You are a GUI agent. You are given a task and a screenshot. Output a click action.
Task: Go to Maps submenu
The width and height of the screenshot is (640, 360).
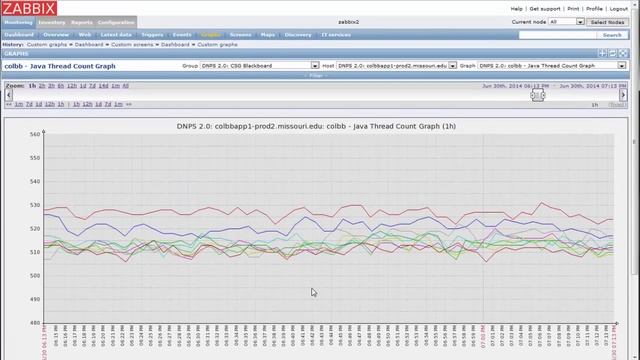(268, 35)
